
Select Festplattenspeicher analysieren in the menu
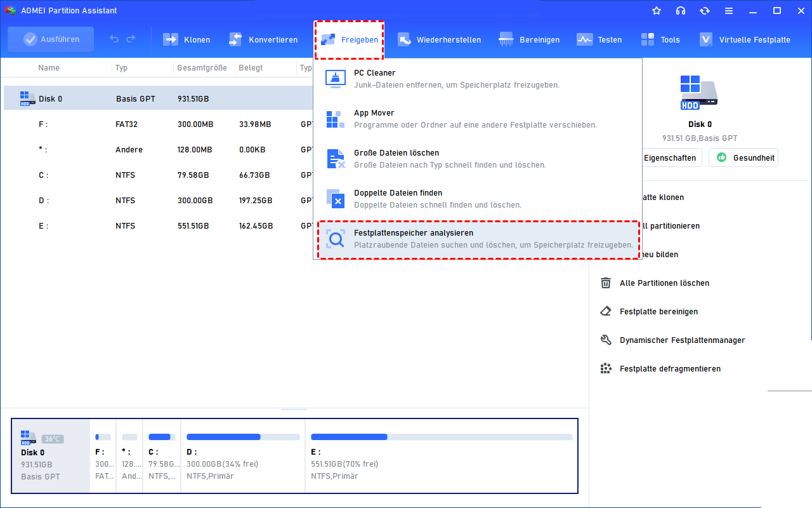[x=478, y=239]
